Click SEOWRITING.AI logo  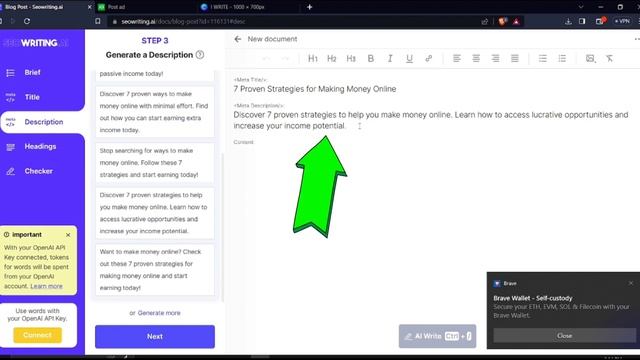coord(36,43)
